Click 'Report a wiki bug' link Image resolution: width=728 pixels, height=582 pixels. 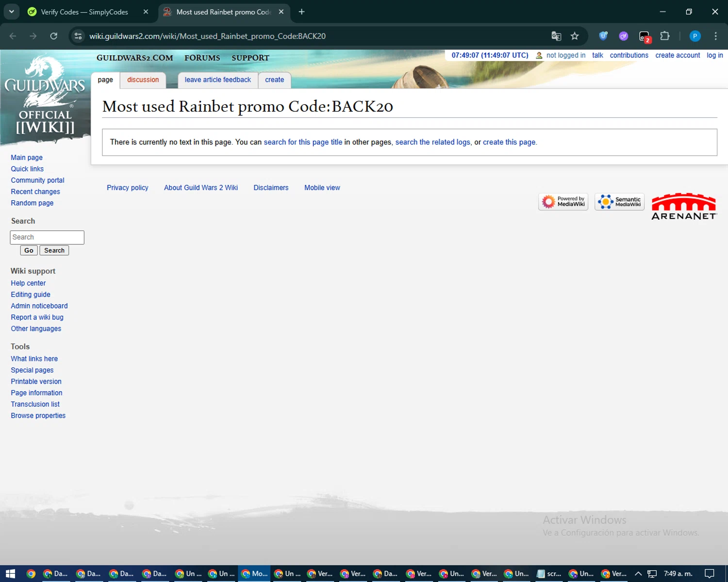[x=37, y=317]
